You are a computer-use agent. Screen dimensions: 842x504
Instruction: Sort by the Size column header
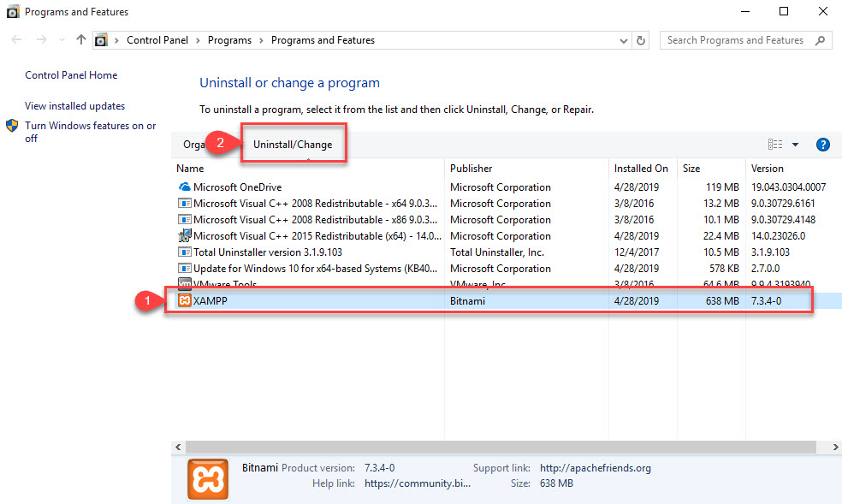[691, 169]
